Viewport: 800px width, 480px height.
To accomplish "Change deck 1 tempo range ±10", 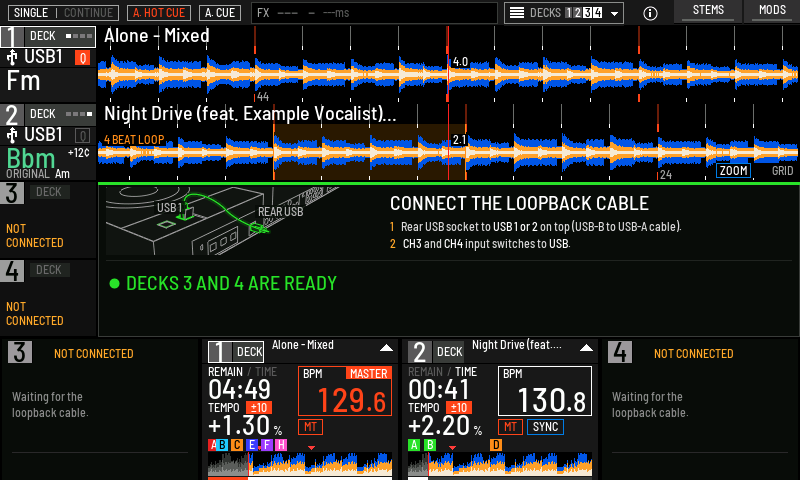I will 259,408.
